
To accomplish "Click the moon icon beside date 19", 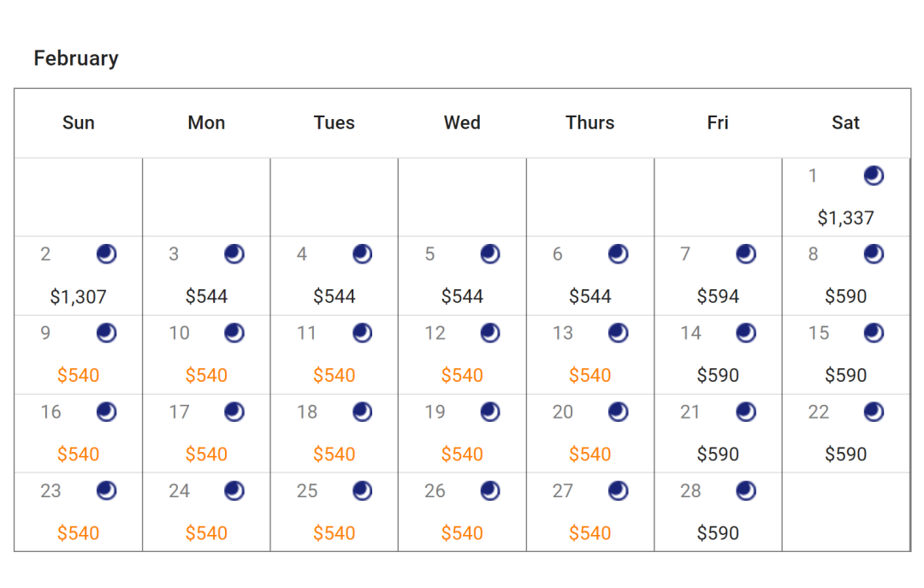I will 489,412.
